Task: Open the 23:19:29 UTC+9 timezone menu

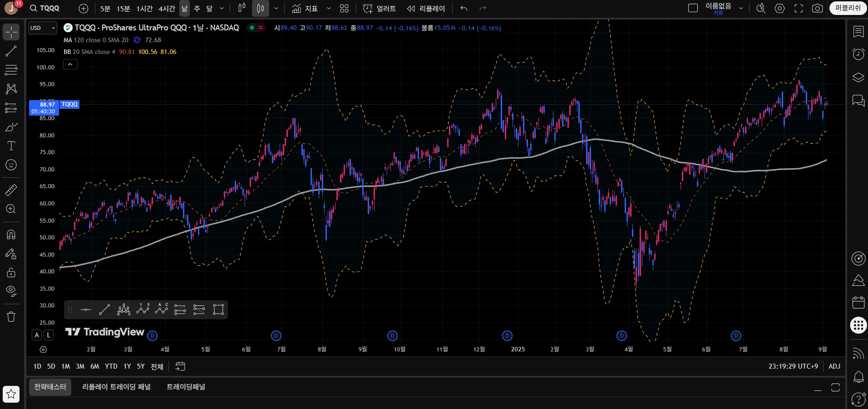Action: point(793,366)
